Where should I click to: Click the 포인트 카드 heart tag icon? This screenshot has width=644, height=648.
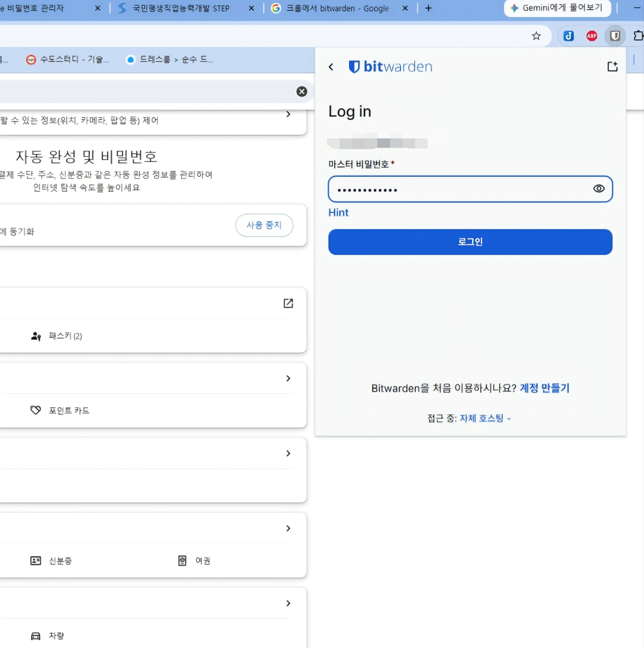tap(36, 410)
